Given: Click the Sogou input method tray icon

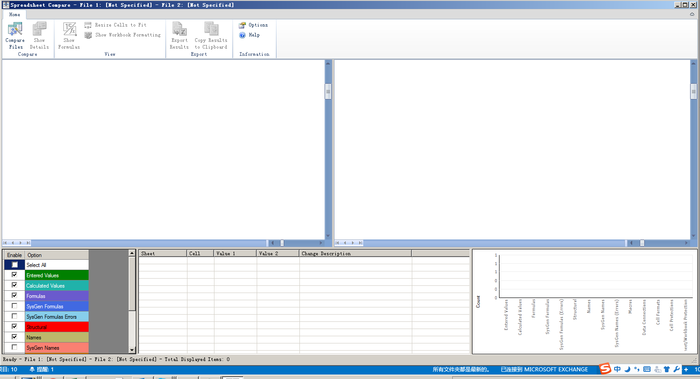Looking at the screenshot, I should coord(605,369).
